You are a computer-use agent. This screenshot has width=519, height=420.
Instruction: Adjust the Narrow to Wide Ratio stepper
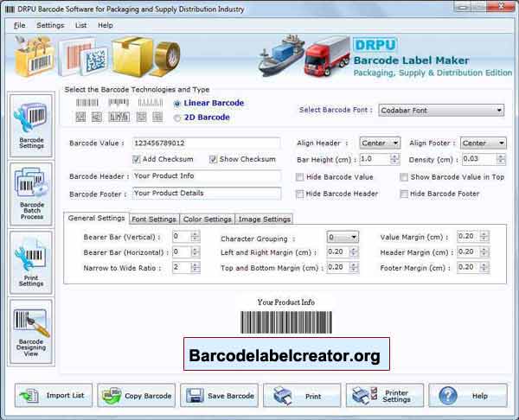[195, 267]
